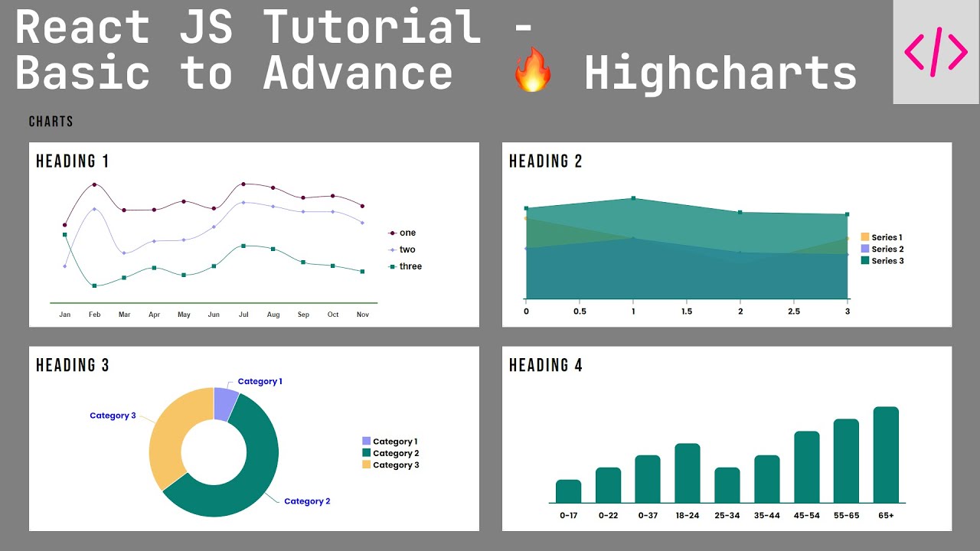Click the bar for age group 0-37
Image resolution: width=980 pixels, height=551 pixels.
648,479
